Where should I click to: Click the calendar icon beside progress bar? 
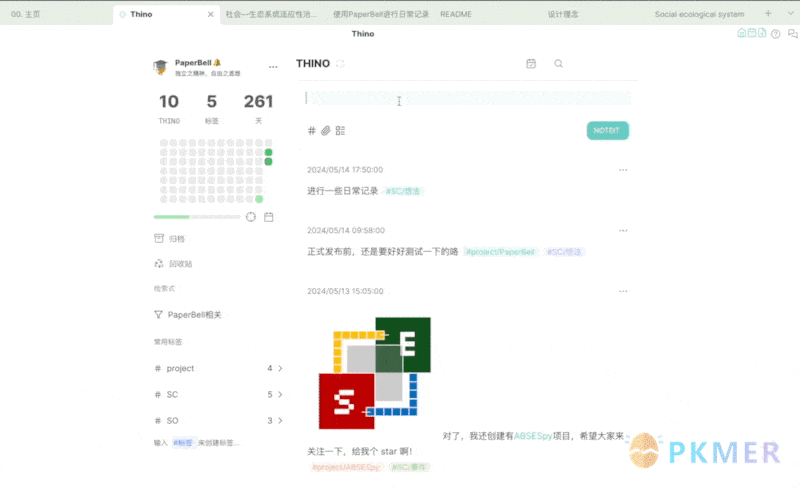tap(269, 217)
